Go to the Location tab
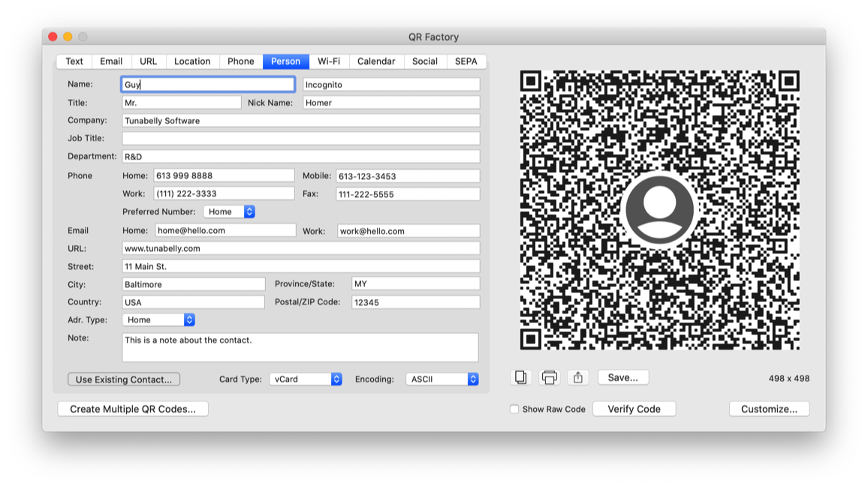 click(x=192, y=62)
